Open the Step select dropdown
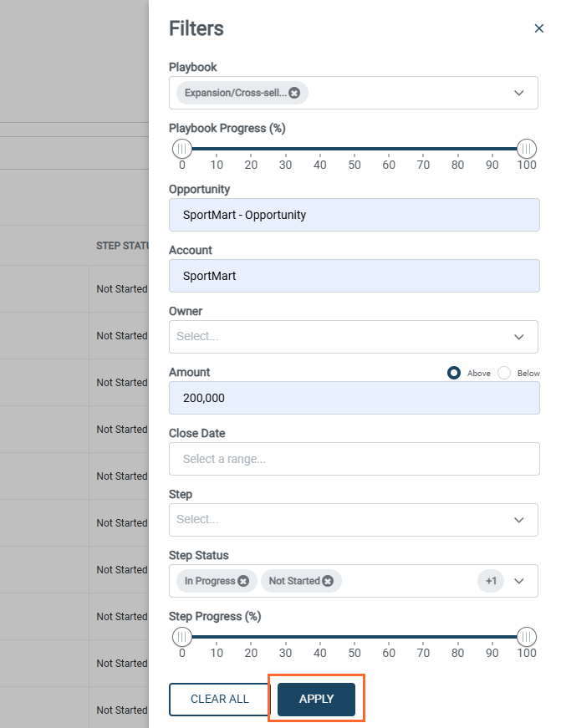The width and height of the screenshot is (561, 728). 518,520
